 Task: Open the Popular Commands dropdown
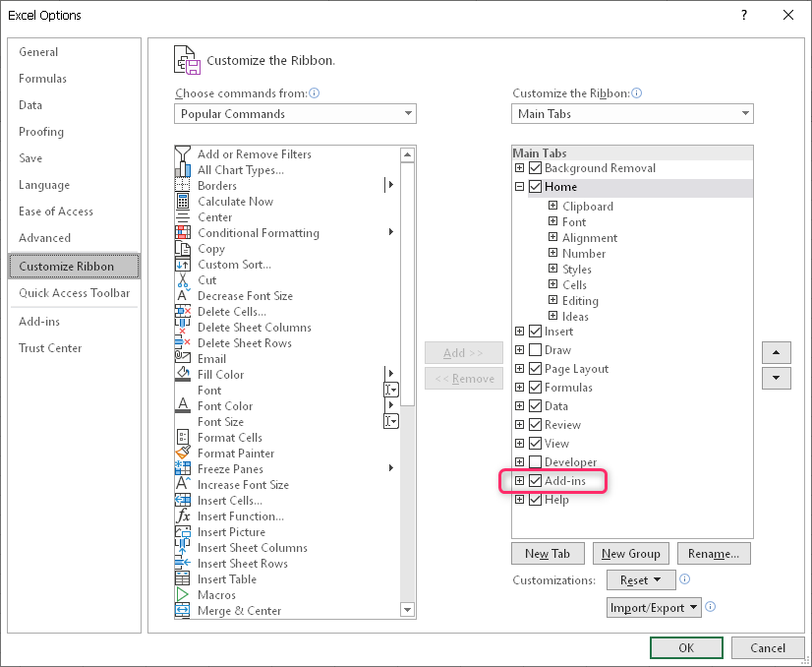pyautogui.click(x=295, y=113)
